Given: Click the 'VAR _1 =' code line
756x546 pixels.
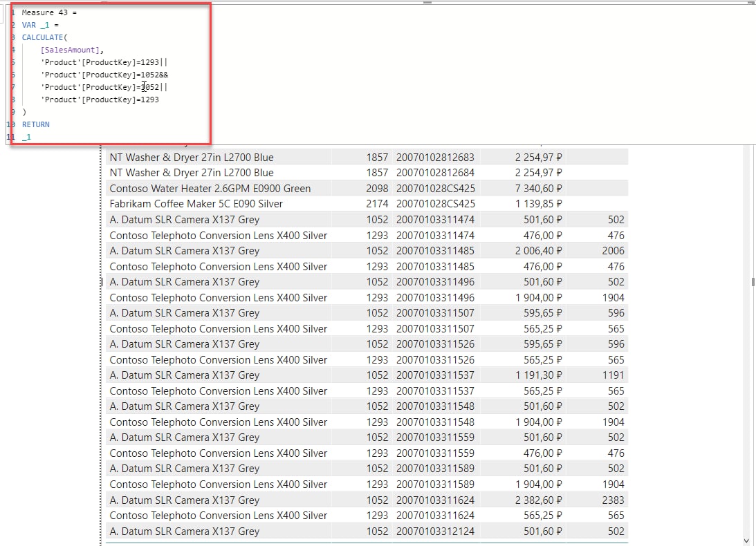Looking at the screenshot, I should coord(40,25).
